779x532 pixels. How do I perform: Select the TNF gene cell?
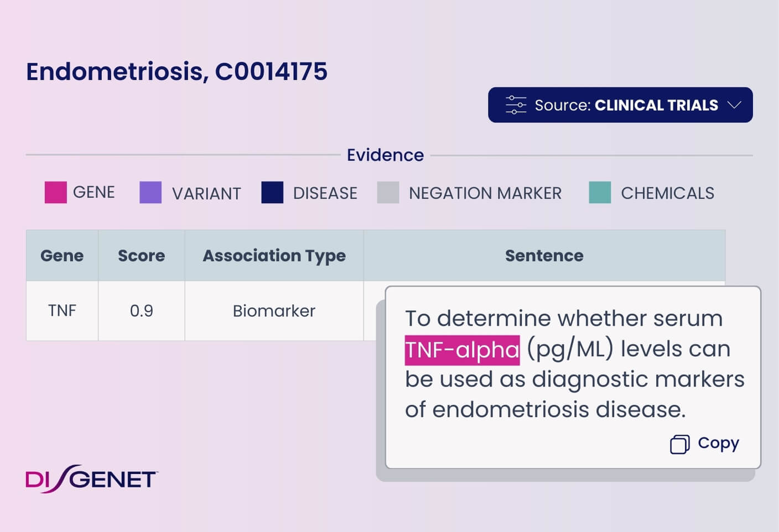[62, 311]
